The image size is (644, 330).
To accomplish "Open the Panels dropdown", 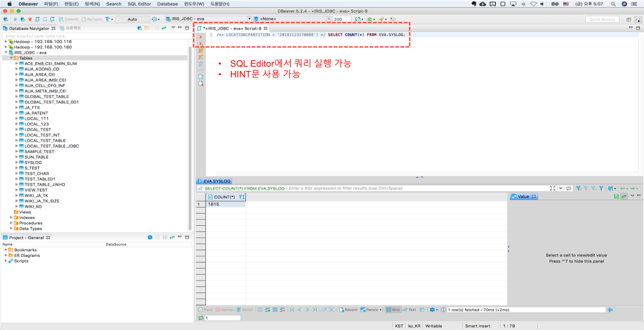I will coord(371,310).
